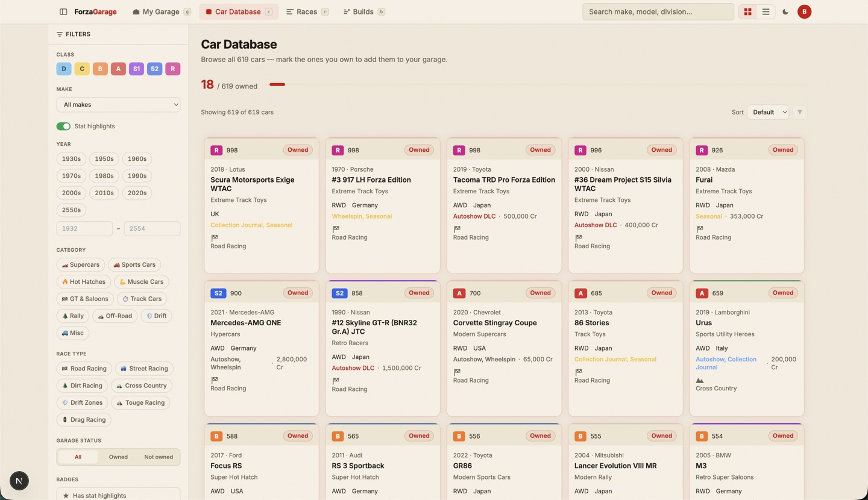Screen dimensions: 868x500
Task: Open the user avatar B menu
Action: (x=804, y=11)
